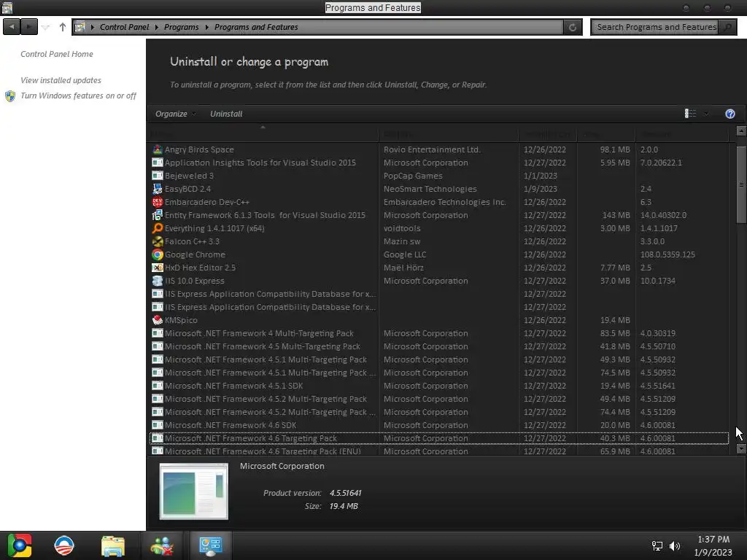Click the search magnifier icon
The width and height of the screenshot is (747, 560).
click(x=727, y=27)
